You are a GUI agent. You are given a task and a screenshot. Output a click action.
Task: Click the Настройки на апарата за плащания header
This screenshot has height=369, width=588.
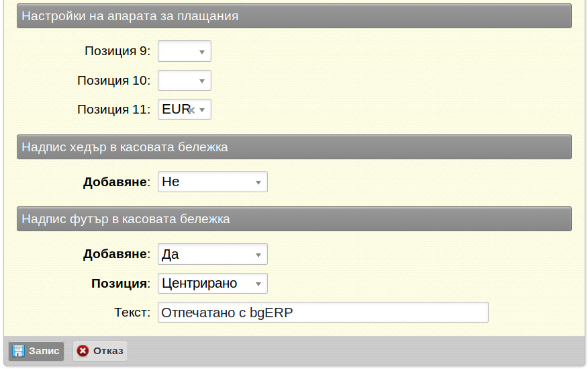pyautogui.click(x=294, y=15)
